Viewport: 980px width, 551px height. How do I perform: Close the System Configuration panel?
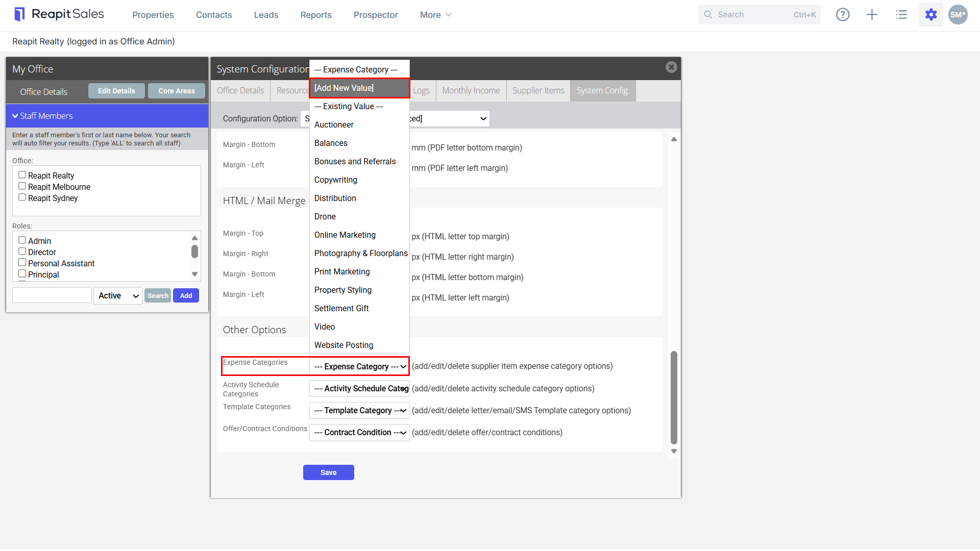[x=671, y=67]
